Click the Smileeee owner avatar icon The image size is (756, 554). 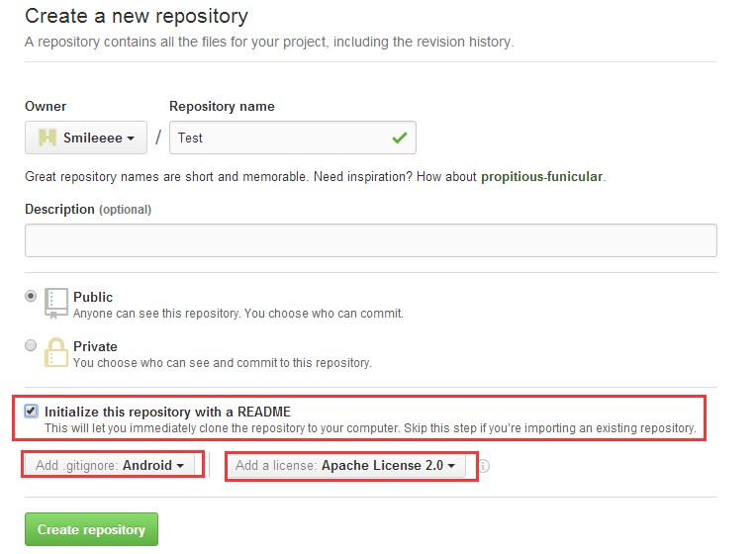click(x=47, y=138)
